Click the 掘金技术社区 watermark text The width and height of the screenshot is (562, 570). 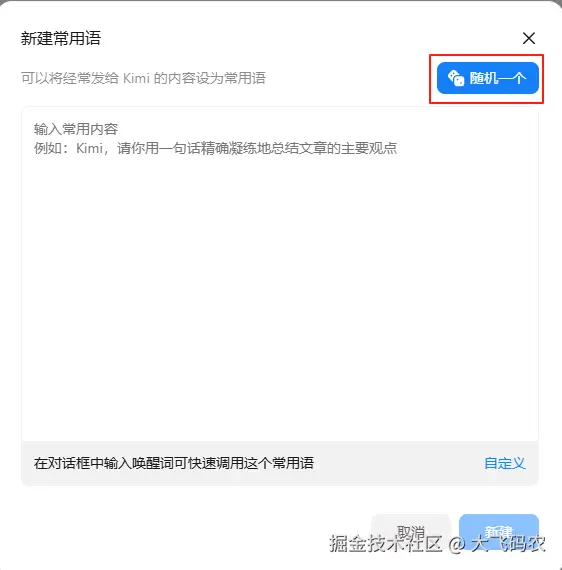[386, 544]
